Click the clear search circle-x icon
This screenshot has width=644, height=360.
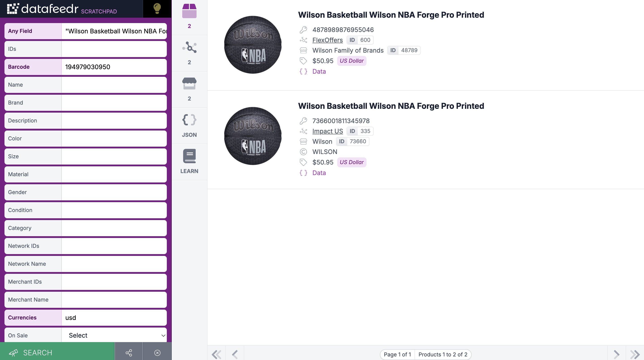157,352
